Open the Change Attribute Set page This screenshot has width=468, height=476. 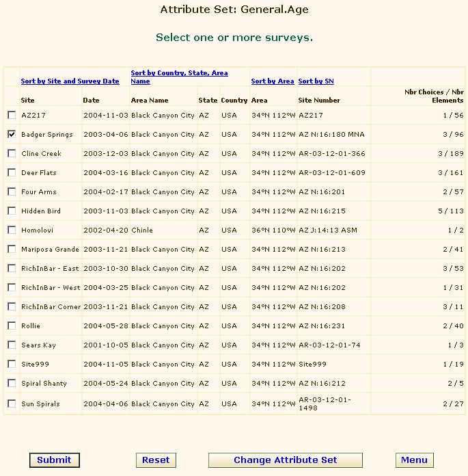(285, 460)
